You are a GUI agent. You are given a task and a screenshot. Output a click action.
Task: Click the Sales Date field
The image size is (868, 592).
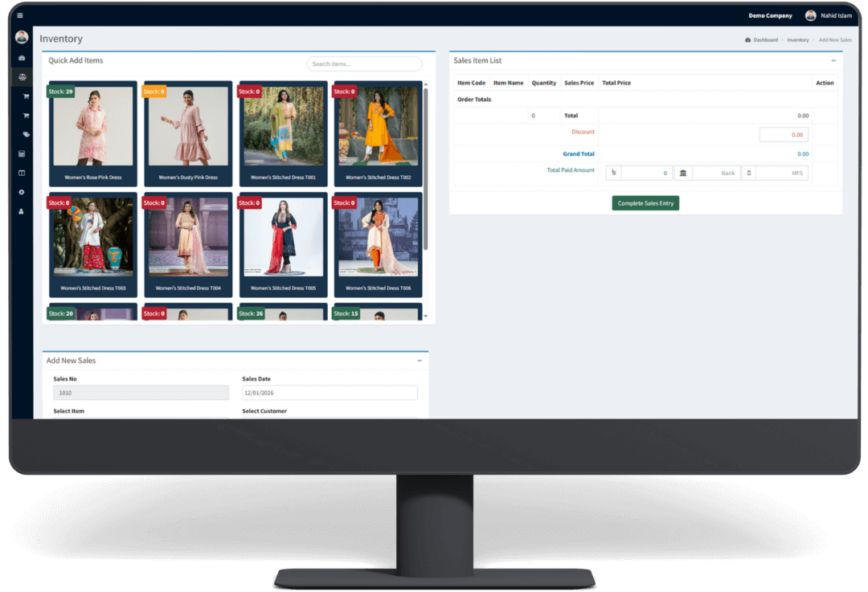pos(330,393)
